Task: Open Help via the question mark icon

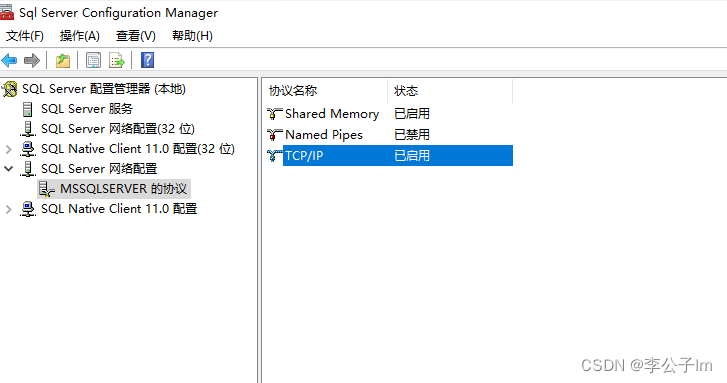Action: 147,60
